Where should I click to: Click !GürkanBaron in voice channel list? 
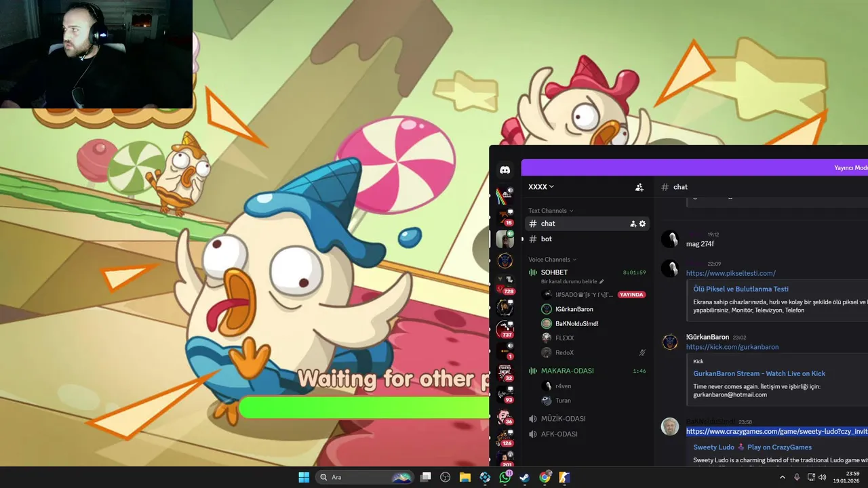click(x=574, y=309)
